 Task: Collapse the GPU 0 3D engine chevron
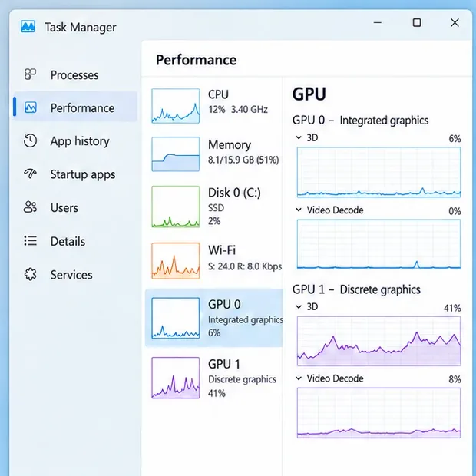(299, 137)
